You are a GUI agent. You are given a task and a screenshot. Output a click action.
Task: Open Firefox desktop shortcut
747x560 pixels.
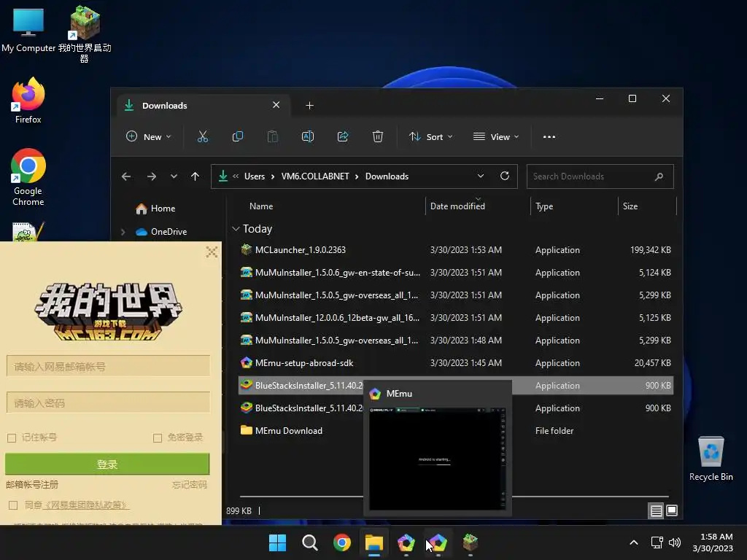click(28, 101)
